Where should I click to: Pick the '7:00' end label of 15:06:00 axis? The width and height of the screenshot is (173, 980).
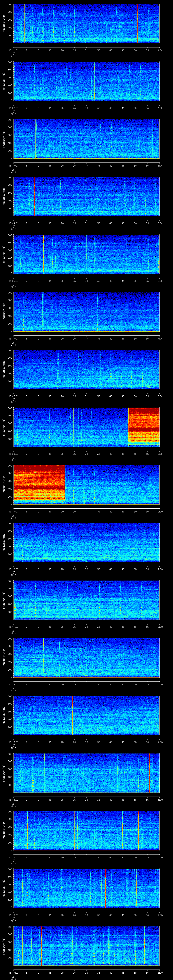point(160,339)
